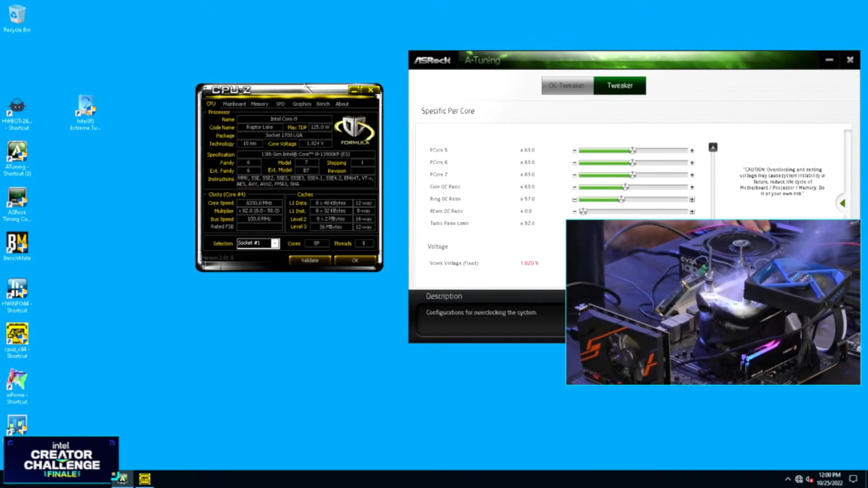
Task: Click the Turbo Ratio Limit row
Action: [482, 223]
